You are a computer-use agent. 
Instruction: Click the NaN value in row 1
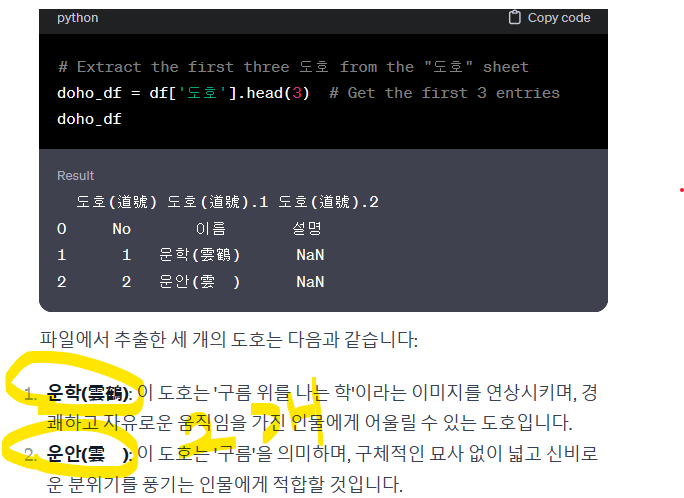tap(310, 255)
